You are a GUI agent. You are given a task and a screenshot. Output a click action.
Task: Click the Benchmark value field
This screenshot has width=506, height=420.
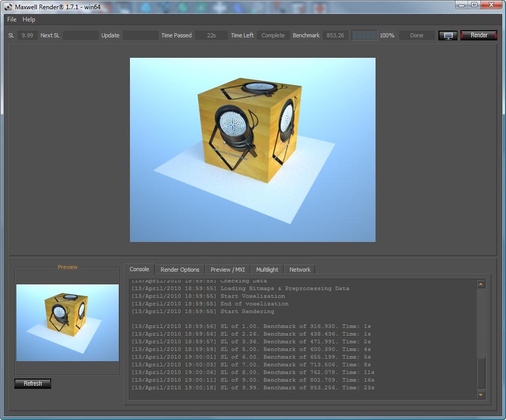[335, 35]
